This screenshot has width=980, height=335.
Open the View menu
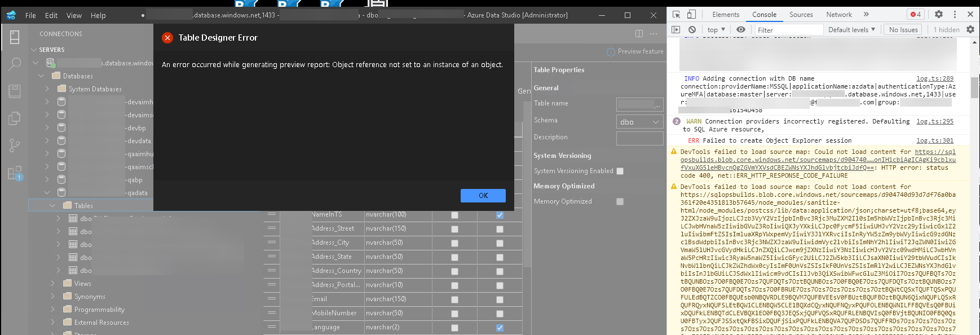(74, 15)
